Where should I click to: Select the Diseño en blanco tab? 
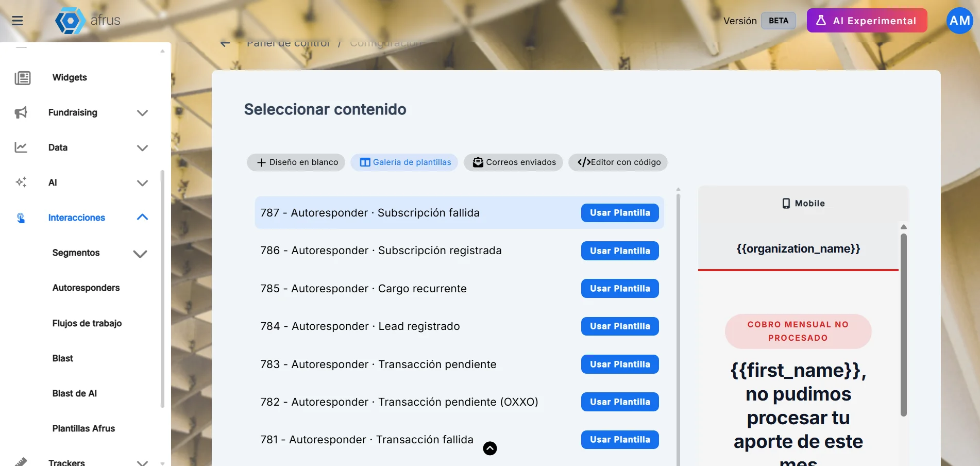tap(296, 162)
